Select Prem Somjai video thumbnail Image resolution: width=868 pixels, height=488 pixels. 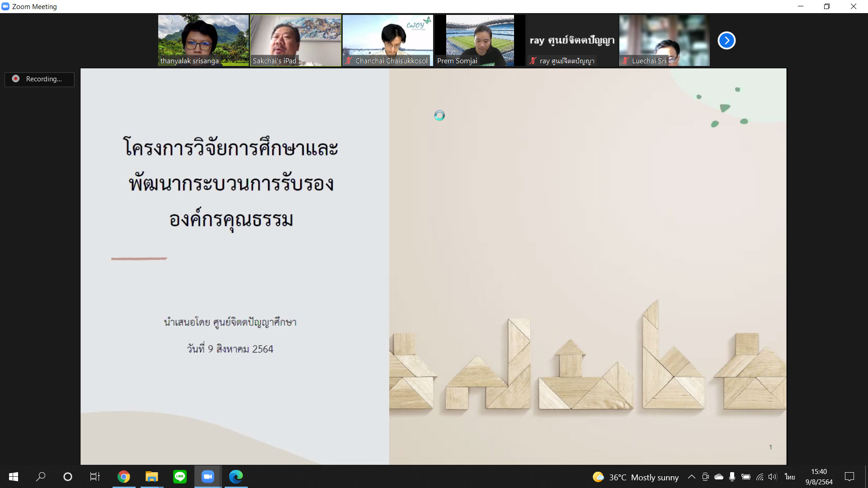[x=480, y=41]
